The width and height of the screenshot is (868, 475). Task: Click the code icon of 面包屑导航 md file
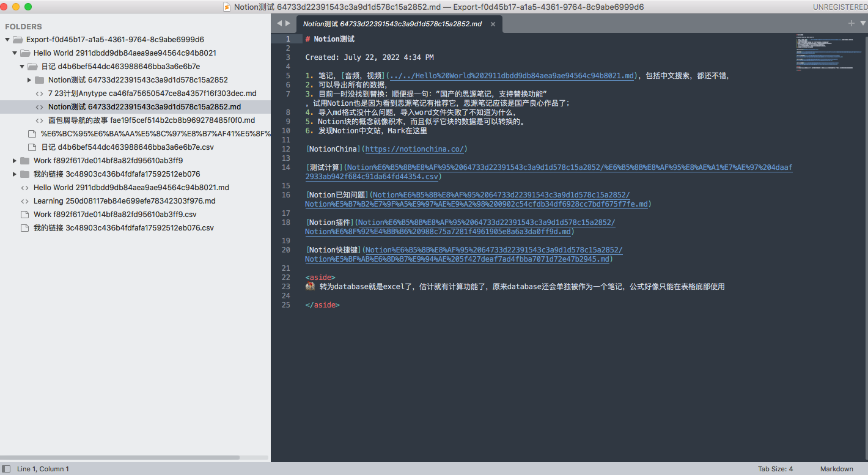point(39,120)
